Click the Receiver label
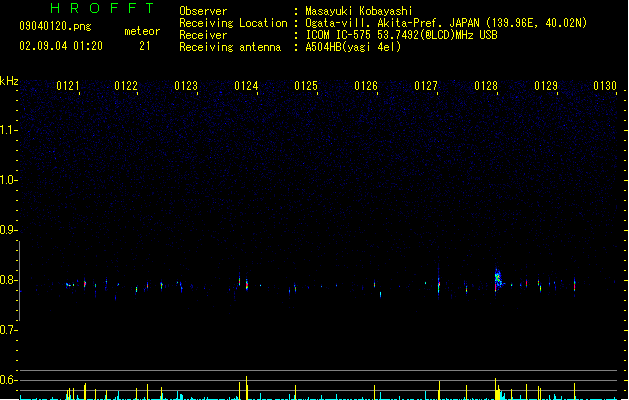This screenshot has width=629, height=400. [203, 35]
